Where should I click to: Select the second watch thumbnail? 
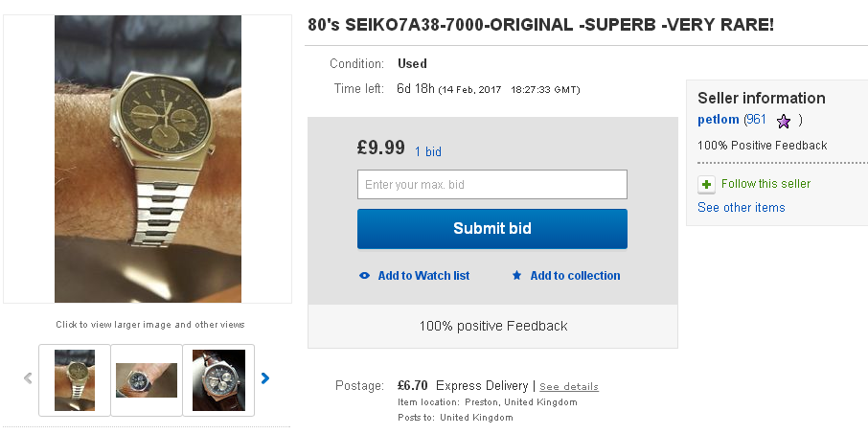click(x=147, y=379)
